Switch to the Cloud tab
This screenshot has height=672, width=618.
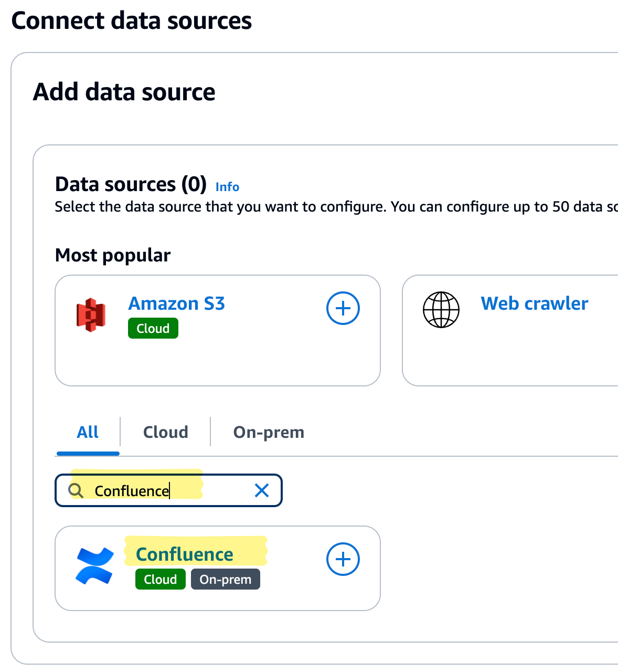pyautogui.click(x=165, y=432)
